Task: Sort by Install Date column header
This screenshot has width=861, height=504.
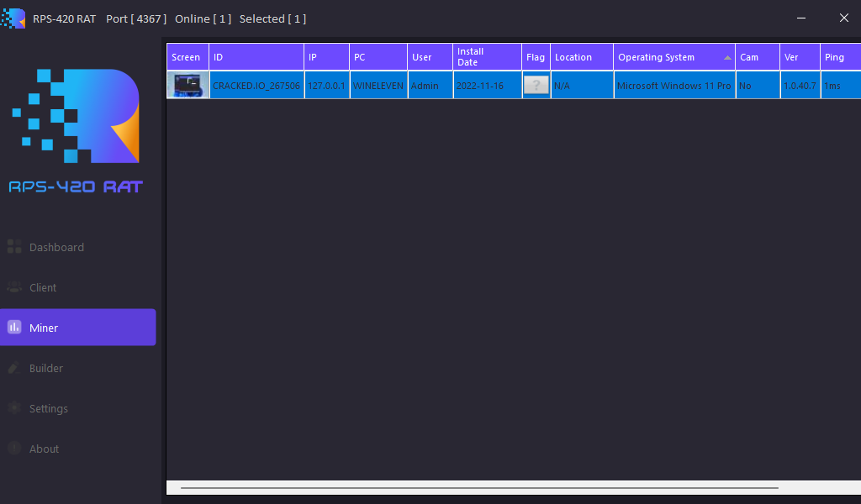Action: tap(487, 57)
